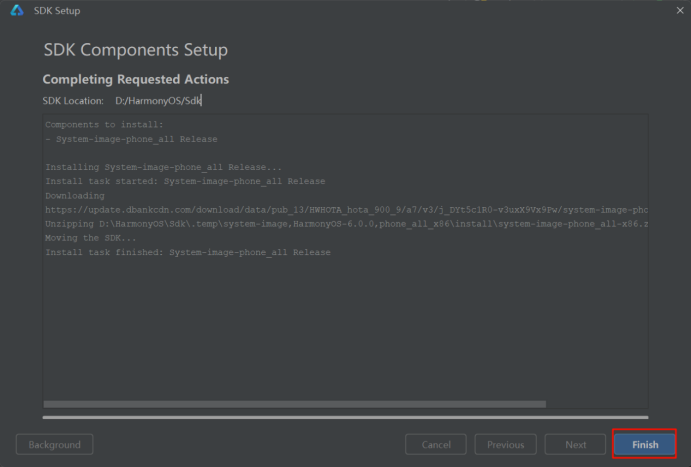Viewport: 691px width, 467px height.
Task: Click the Finish button
Action: point(645,445)
